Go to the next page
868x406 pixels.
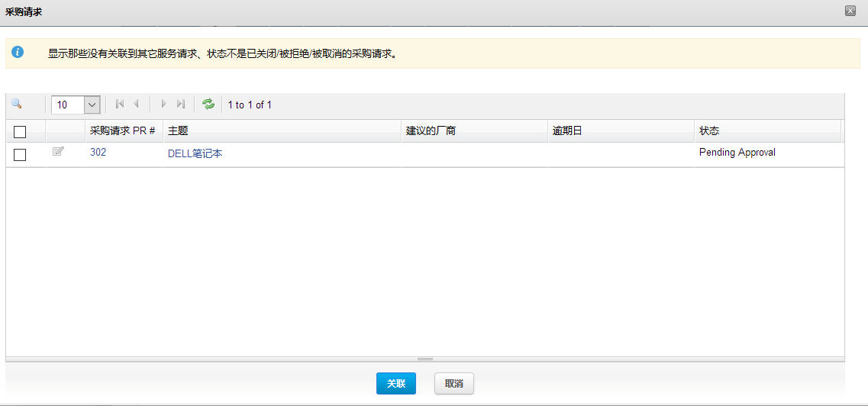coord(163,105)
